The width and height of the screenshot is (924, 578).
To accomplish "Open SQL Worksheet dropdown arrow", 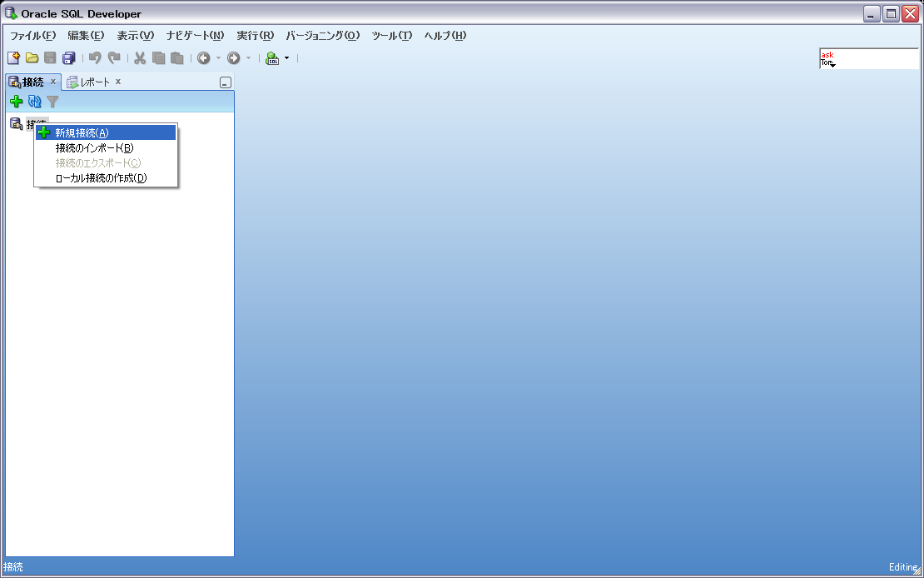I will click(287, 57).
